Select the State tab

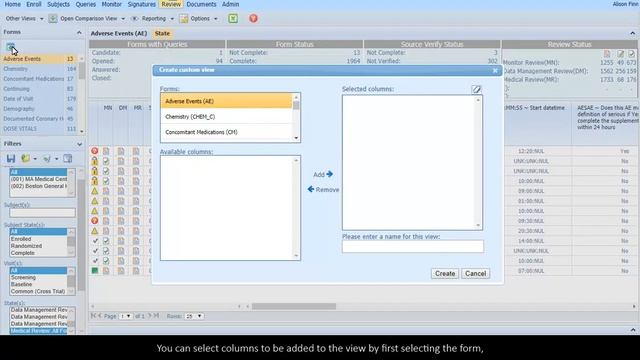162,33
